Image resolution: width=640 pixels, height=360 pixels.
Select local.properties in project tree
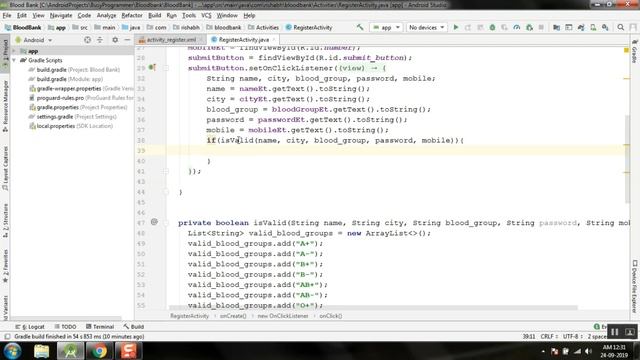click(71, 126)
